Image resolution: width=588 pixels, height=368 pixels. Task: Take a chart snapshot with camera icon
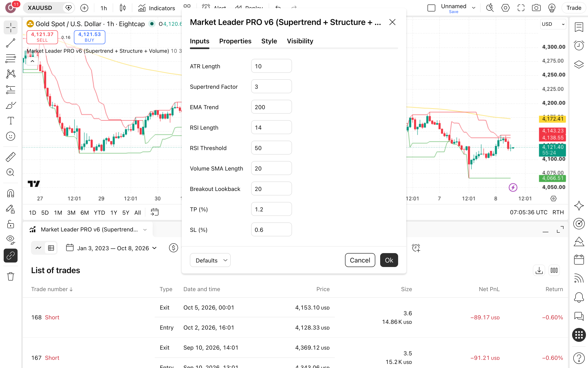tap(536, 8)
